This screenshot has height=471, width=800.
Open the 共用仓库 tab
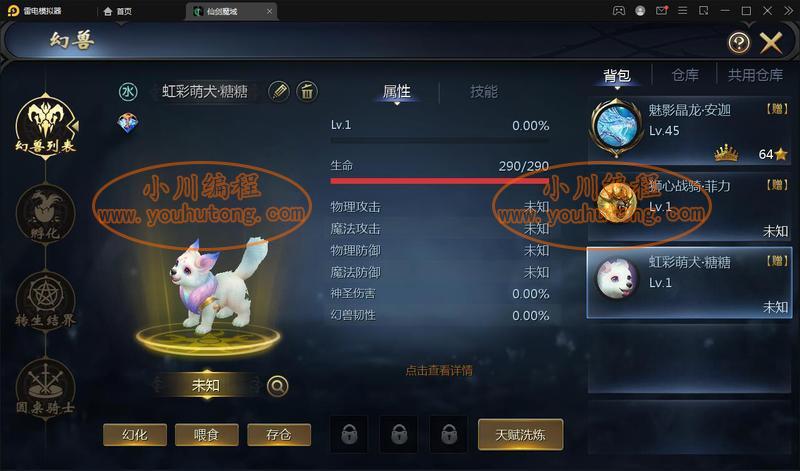pos(755,76)
